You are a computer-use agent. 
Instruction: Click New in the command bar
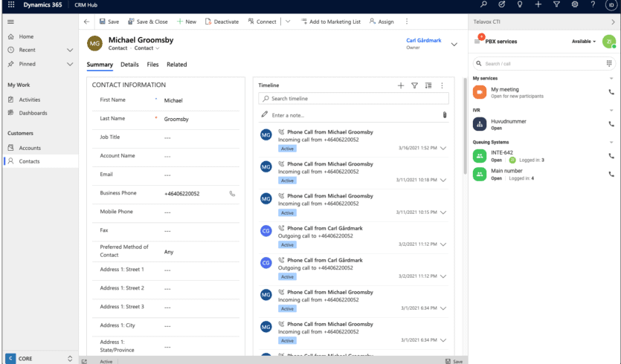(186, 22)
